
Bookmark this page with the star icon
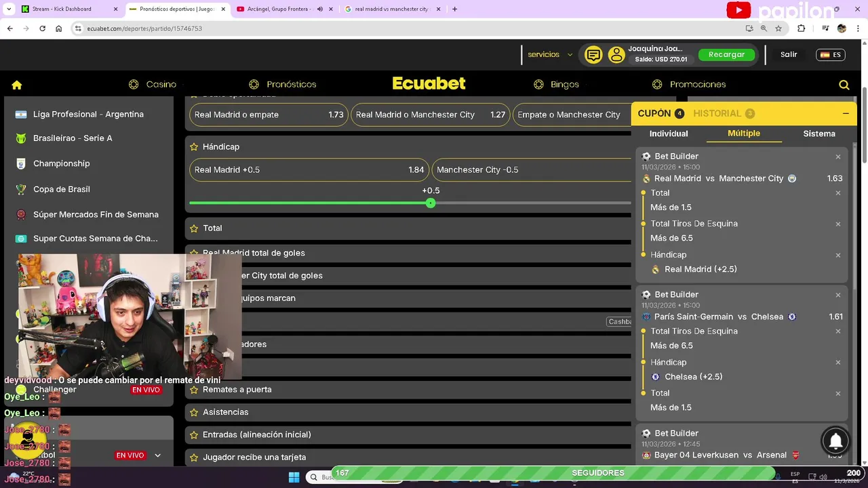(778, 28)
